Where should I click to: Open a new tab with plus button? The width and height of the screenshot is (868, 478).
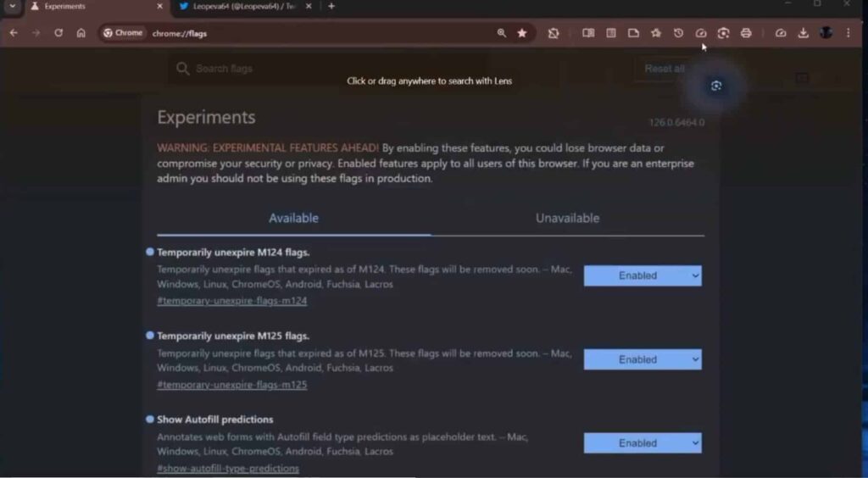(x=331, y=6)
